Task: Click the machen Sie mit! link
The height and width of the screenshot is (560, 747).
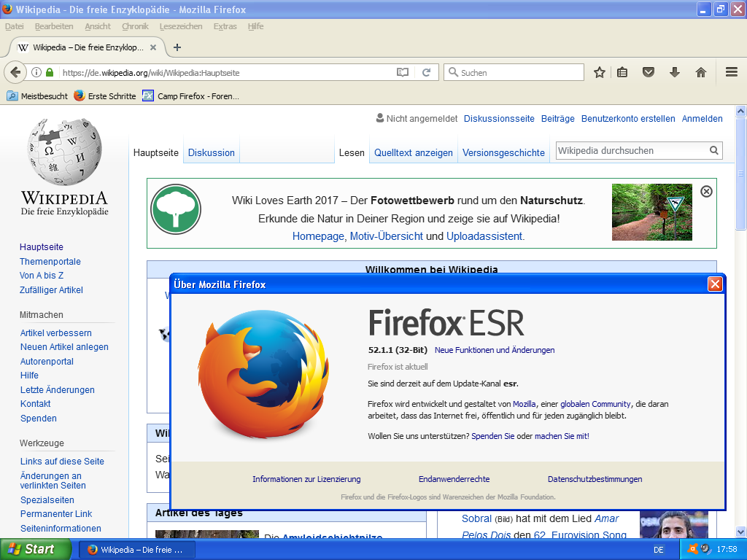Action: (x=562, y=436)
